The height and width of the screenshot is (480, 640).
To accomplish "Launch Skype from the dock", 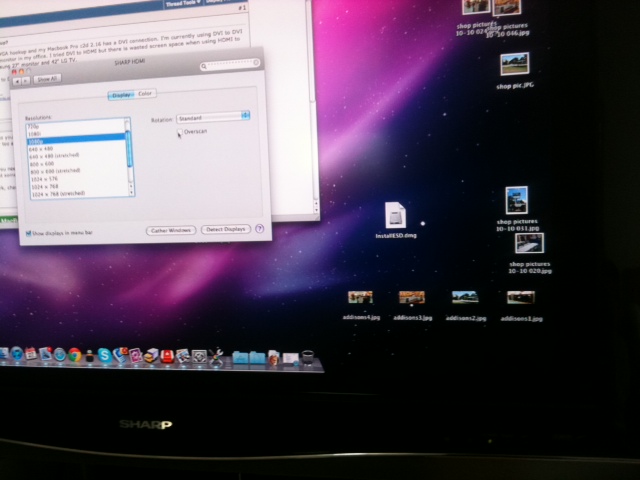I will 104,356.
